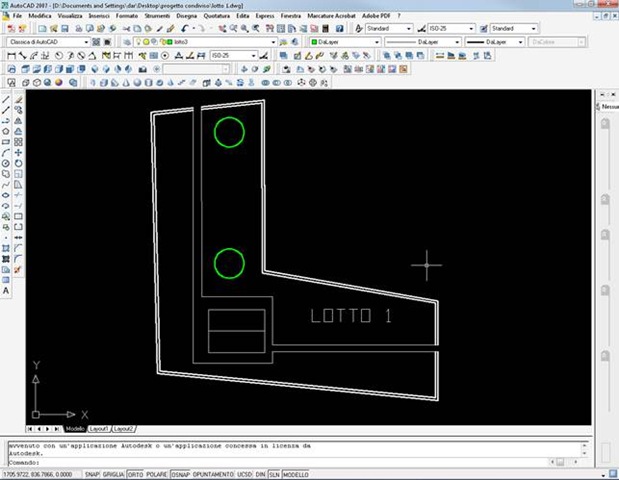
Task: Select the Rectangle draw tool
Action: pyautogui.click(x=6, y=142)
